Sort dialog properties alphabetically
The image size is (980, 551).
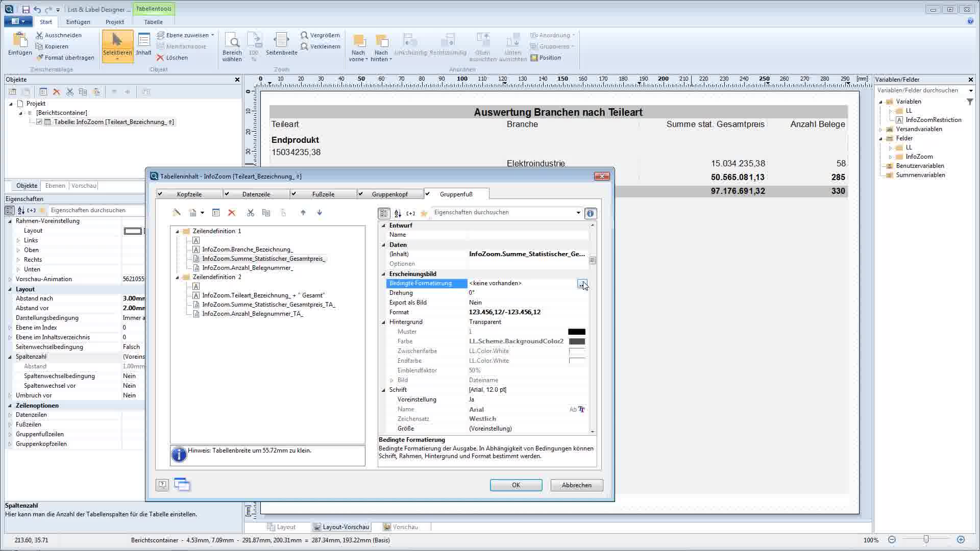point(398,213)
